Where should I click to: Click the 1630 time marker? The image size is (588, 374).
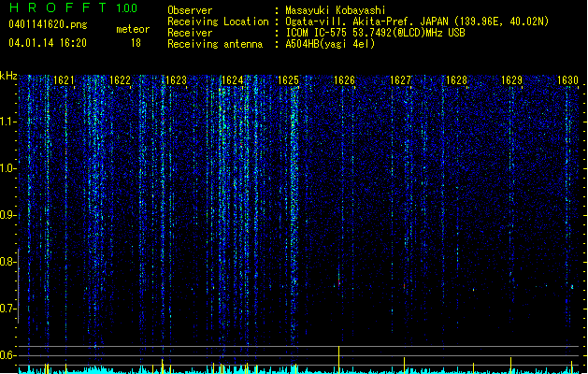[x=567, y=80]
